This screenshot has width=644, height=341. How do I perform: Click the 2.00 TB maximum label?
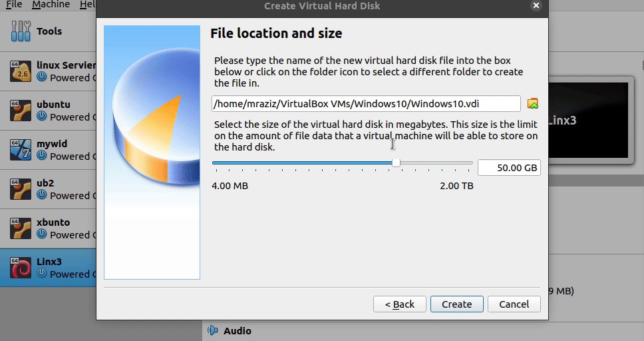click(x=456, y=186)
